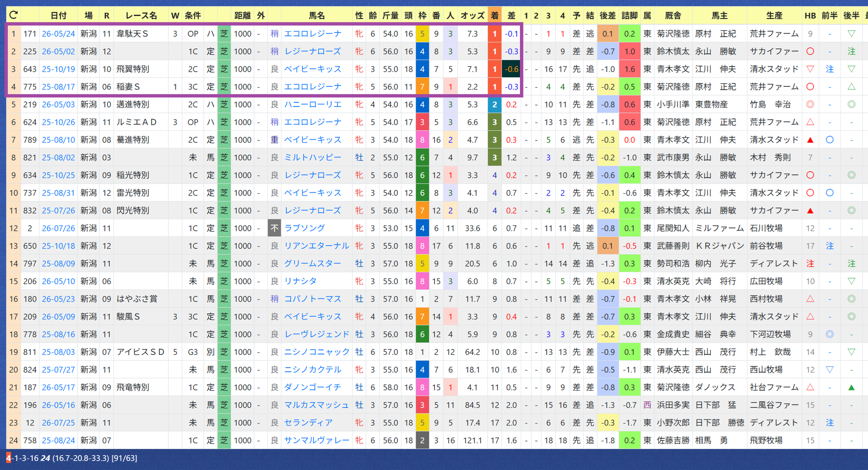Select race name 飛翼特別
Viewport: 868px width, 470px height.
(x=133, y=69)
